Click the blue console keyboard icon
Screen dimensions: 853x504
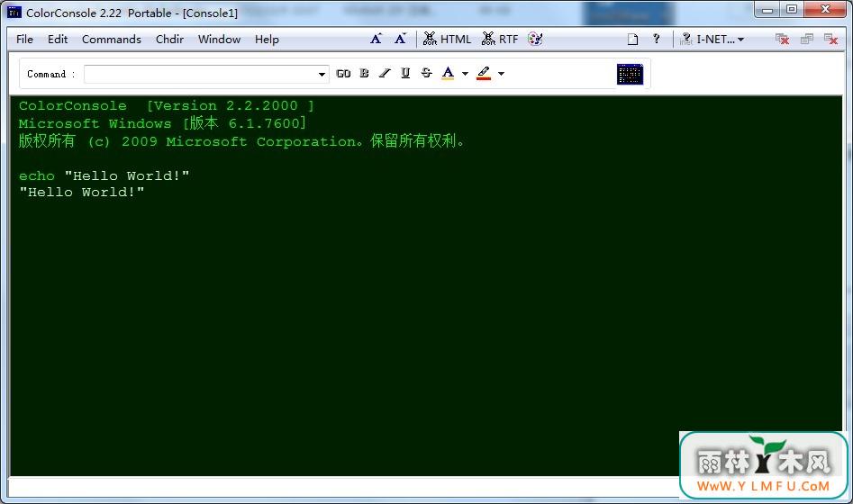(630, 74)
